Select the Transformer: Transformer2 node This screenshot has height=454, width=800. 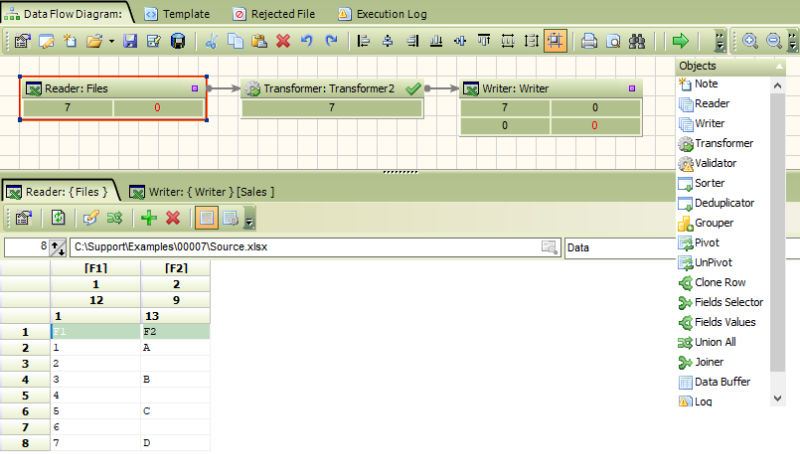coord(332,98)
